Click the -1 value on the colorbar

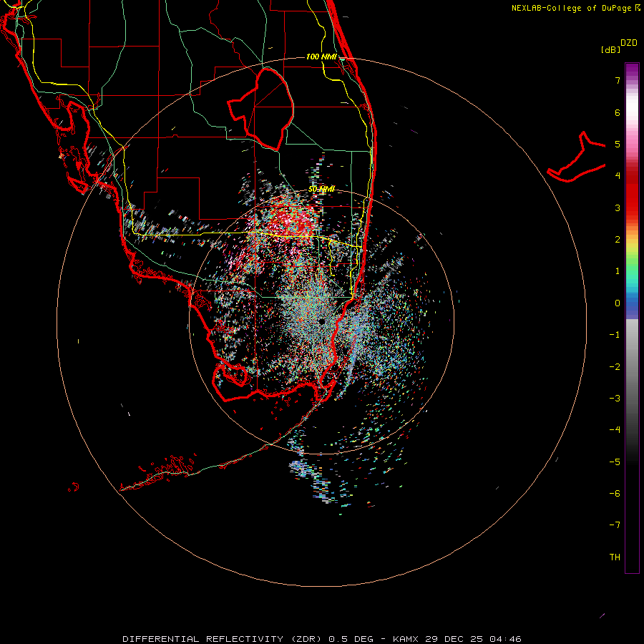click(x=615, y=335)
